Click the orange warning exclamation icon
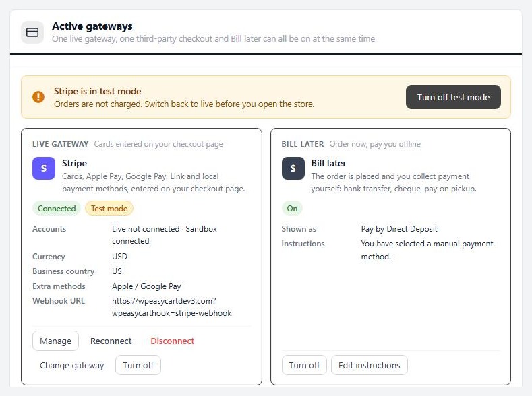 click(x=38, y=97)
